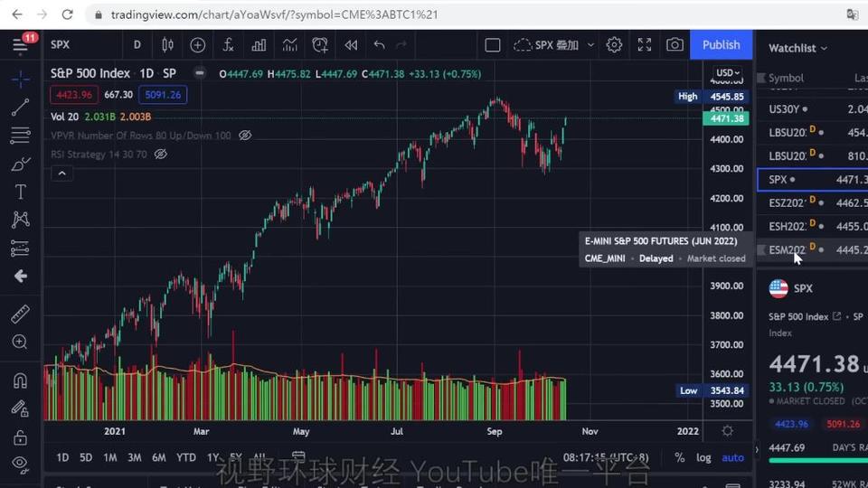The image size is (868, 488).
Task: Open the chart patterns tool
Action: click(20, 220)
